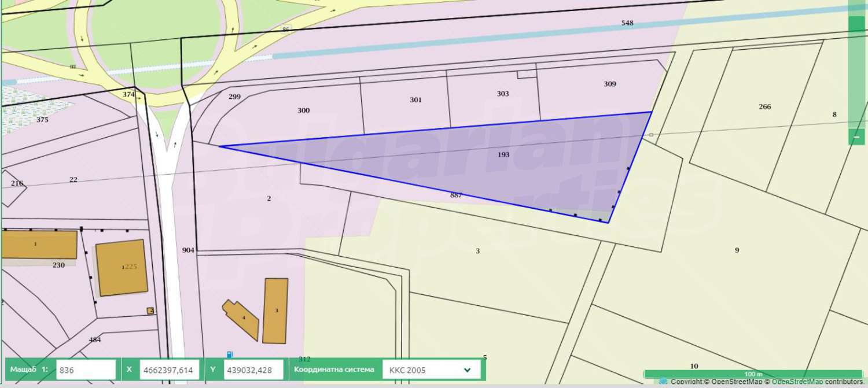
Task: Open the Координатна система dropdown
Action: coord(431,369)
